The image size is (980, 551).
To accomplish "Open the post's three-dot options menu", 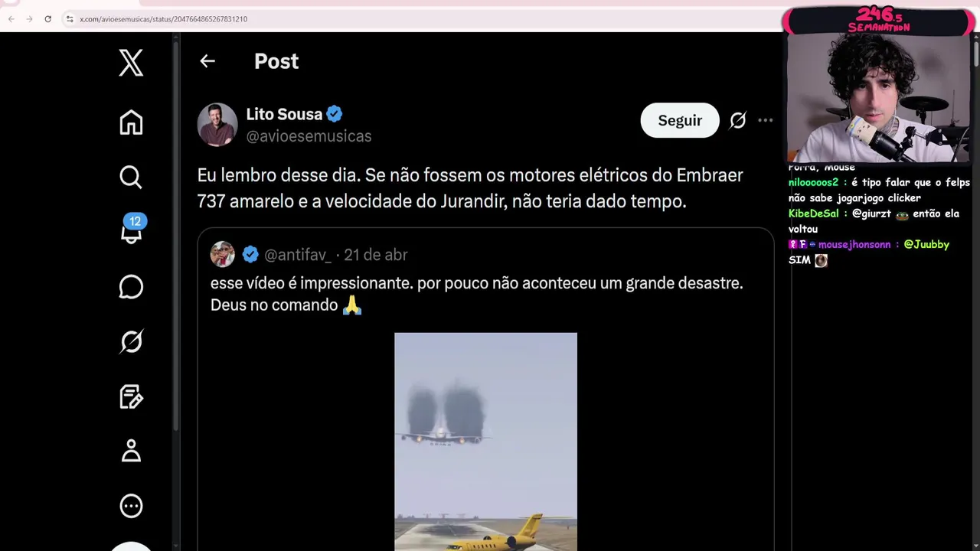I will pos(765,120).
